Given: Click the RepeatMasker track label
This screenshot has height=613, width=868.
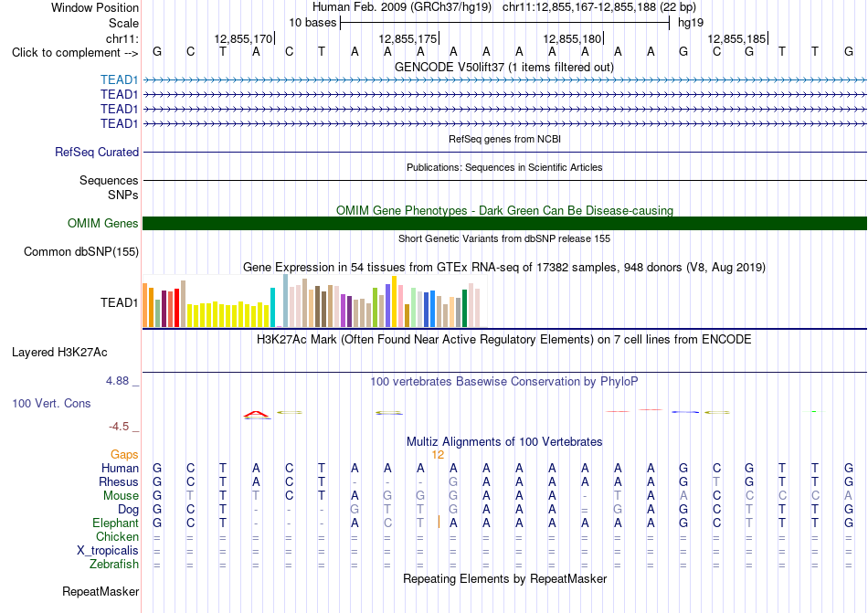Looking at the screenshot, I should point(101,591).
